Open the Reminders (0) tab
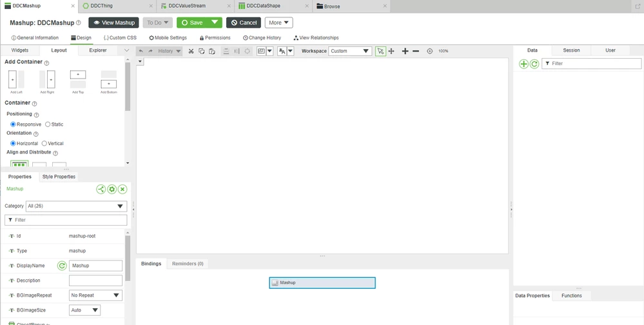The height and width of the screenshot is (325, 644). tap(188, 264)
